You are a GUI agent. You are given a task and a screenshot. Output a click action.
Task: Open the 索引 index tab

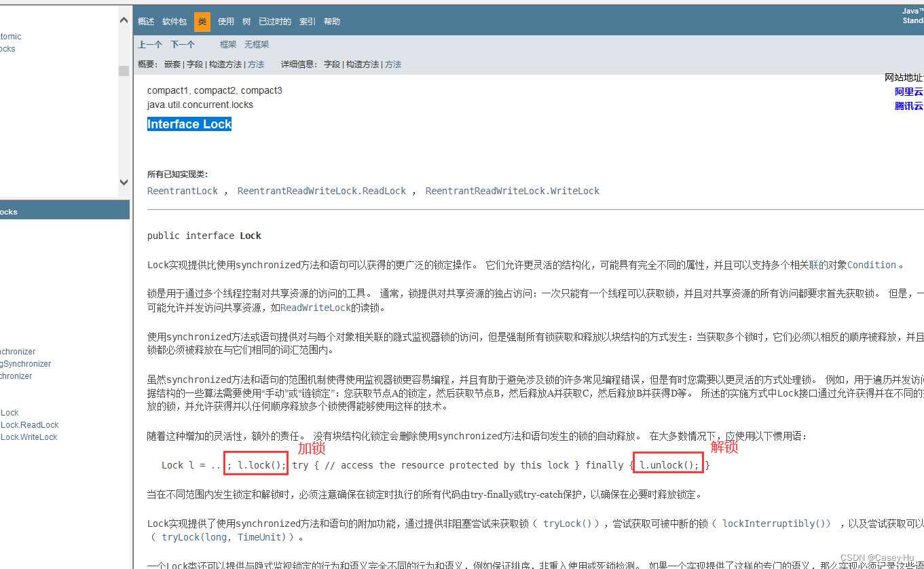(x=308, y=22)
